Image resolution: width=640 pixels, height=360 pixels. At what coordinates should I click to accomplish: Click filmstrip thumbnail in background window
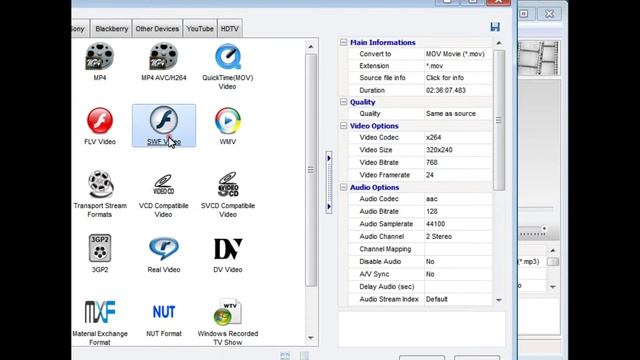coord(539,58)
